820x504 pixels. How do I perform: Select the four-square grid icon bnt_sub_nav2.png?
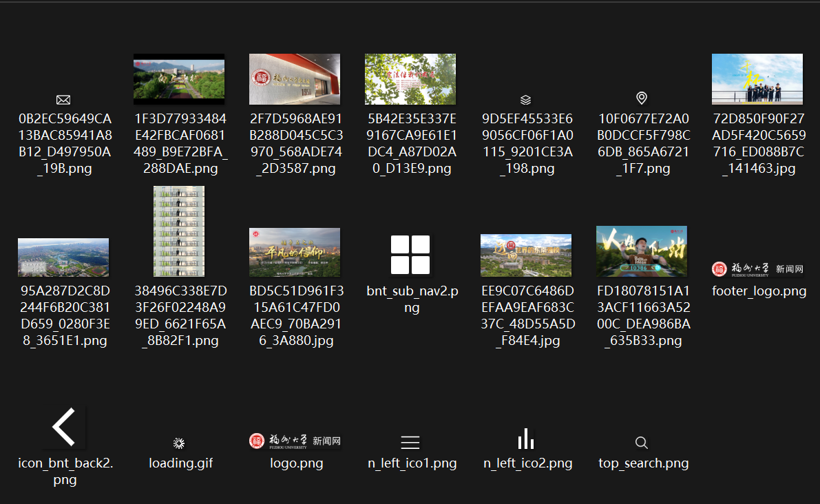point(410,255)
